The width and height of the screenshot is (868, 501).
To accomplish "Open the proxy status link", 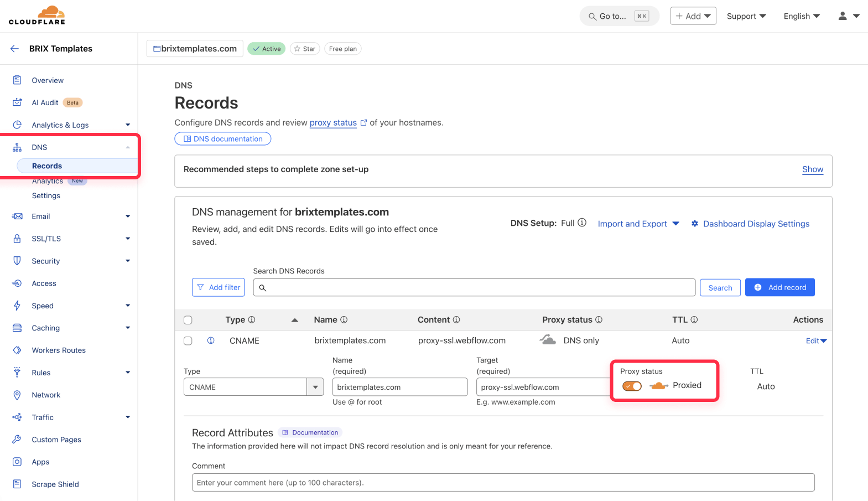I will [x=333, y=123].
